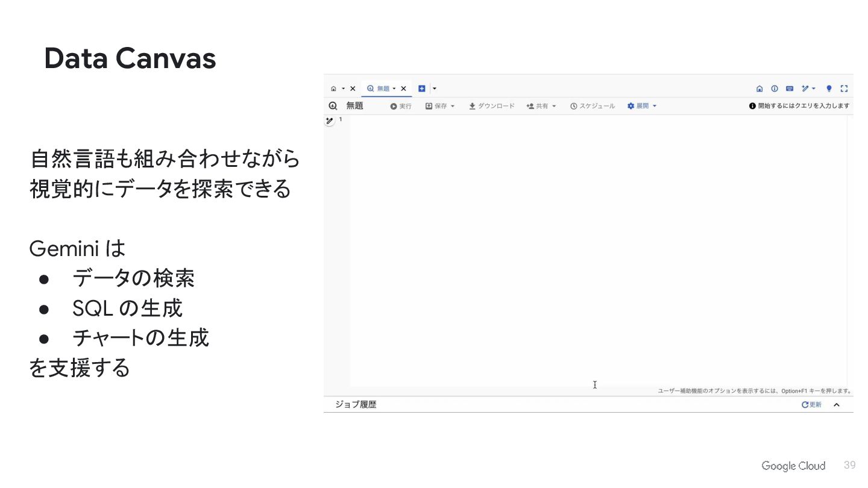Toggle full screen editor mode
868x488 pixels.
(844, 89)
